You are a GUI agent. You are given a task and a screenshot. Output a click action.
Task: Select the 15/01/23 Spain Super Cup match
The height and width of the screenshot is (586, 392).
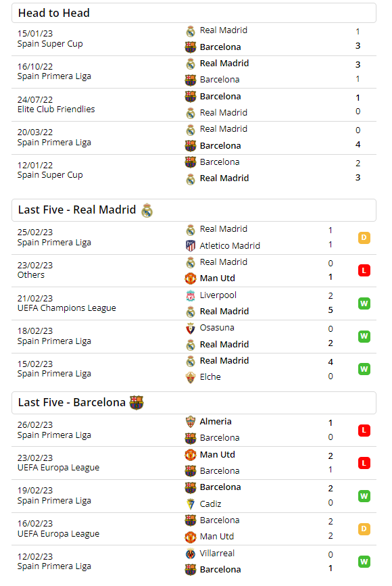point(194,39)
